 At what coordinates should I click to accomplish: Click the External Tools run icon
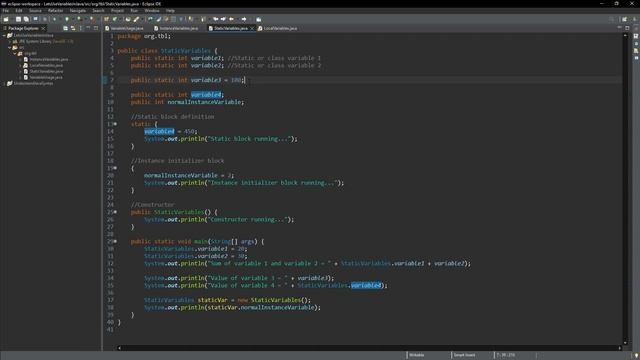(x=92, y=19)
